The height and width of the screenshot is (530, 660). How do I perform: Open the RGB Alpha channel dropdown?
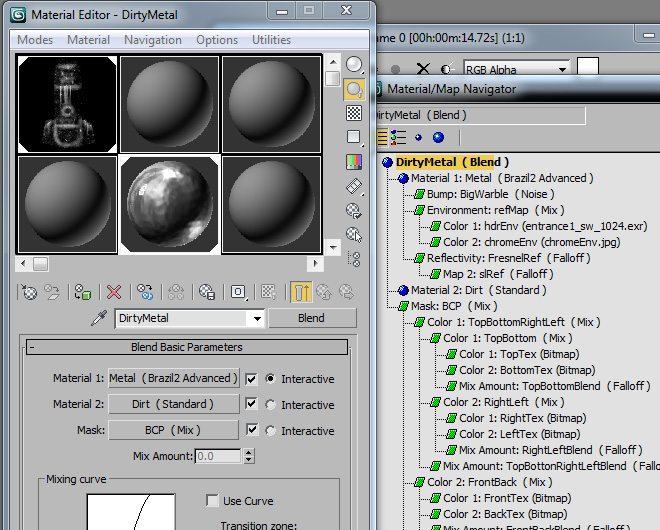[x=562, y=69]
